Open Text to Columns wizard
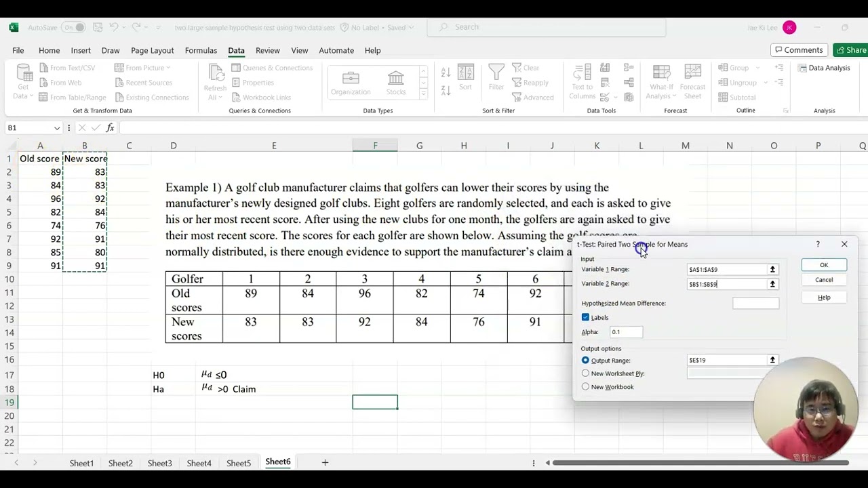868x488 pixels. tap(582, 82)
